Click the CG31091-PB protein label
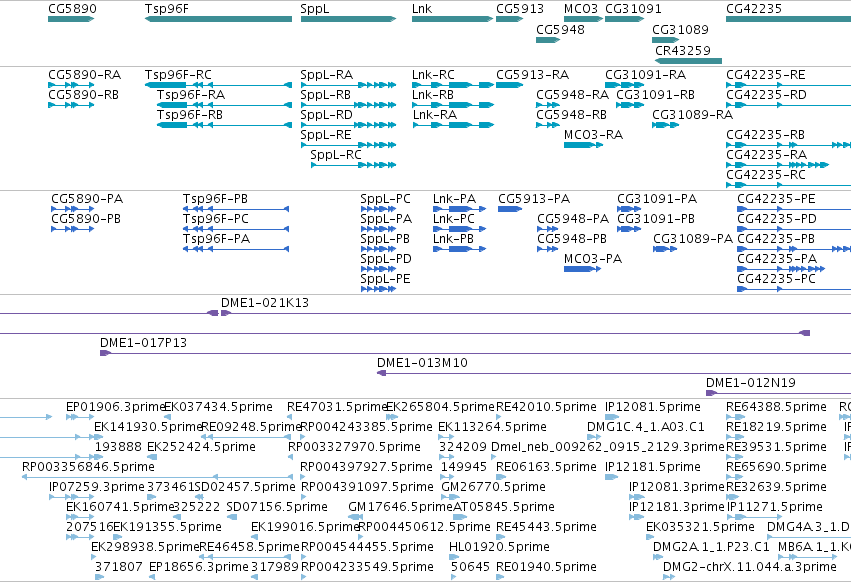This screenshot has height=582, width=851. pos(656,219)
